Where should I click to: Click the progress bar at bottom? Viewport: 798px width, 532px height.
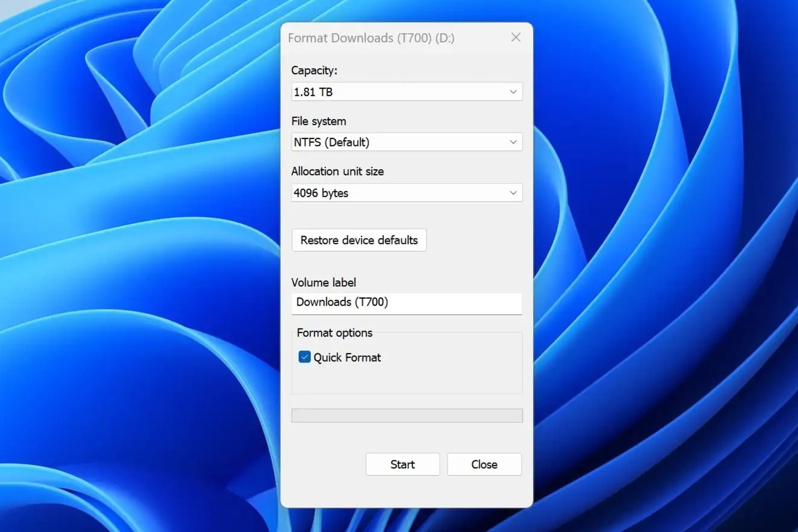[x=406, y=415]
